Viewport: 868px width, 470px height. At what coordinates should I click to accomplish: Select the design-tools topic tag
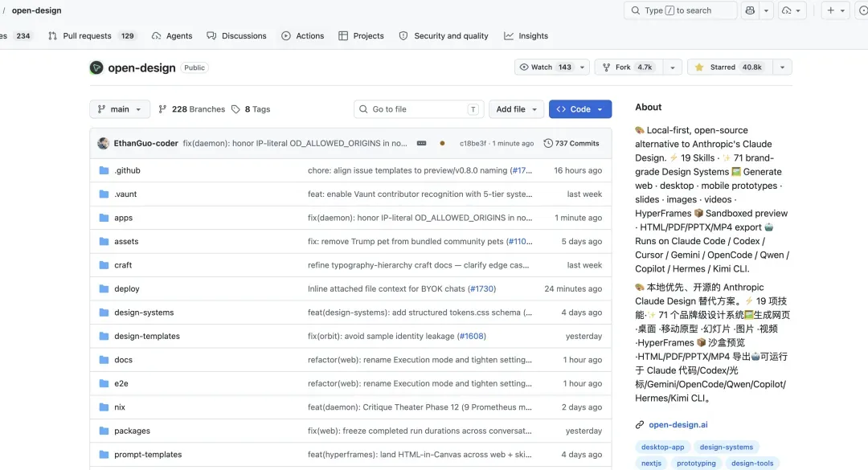pos(752,464)
